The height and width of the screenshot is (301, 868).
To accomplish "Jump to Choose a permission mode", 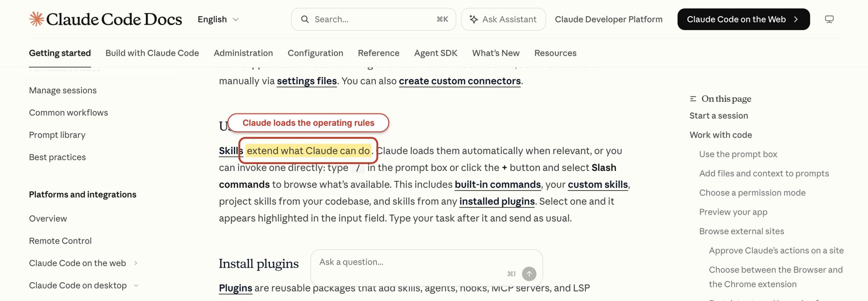I will coord(752,193).
